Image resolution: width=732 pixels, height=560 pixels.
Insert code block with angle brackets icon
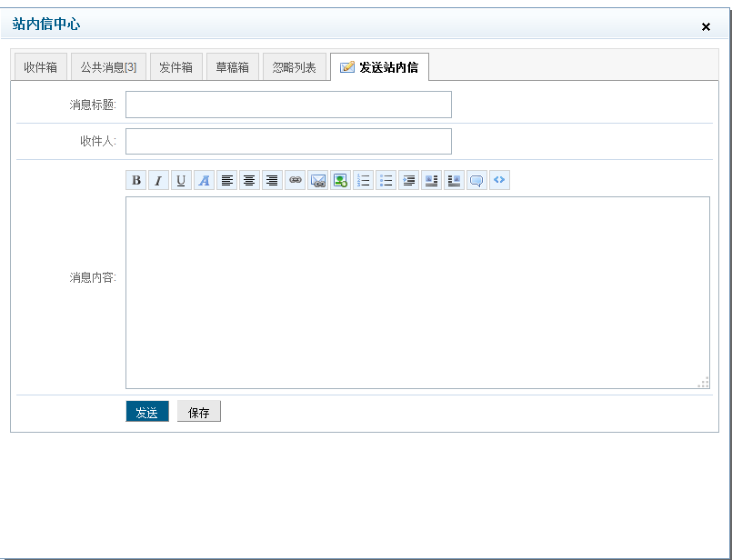pos(499,180)
